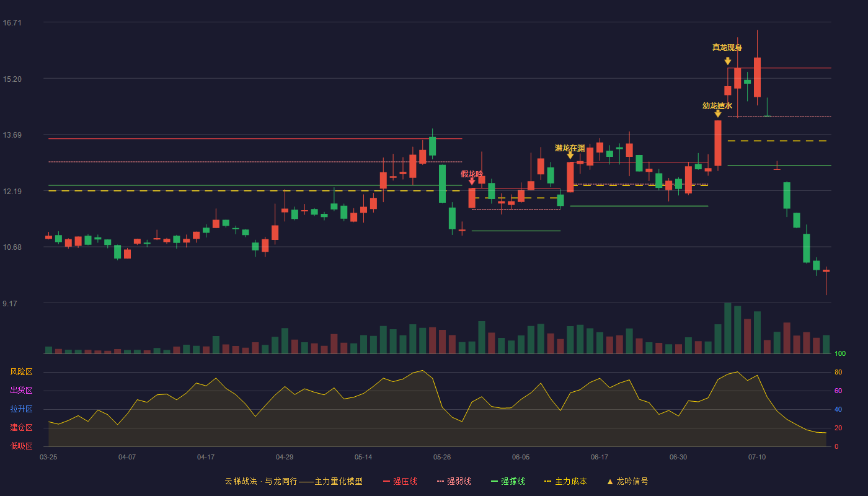Viewport: 868px width, 496px height.
Task: Click the 04-17 date label
Action: 206,457
